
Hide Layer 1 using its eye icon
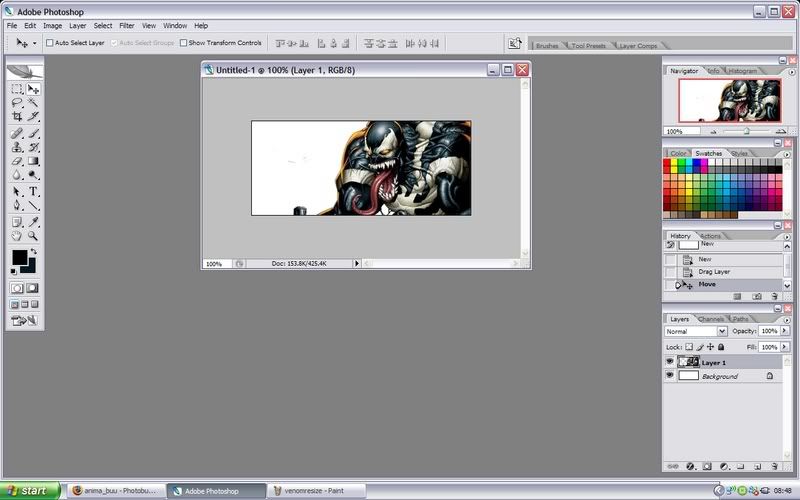[669, 362]
